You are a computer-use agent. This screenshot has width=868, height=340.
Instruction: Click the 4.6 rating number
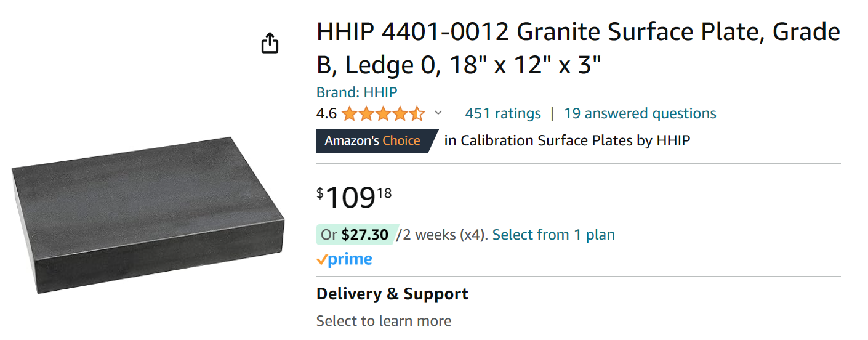point(326,114)
